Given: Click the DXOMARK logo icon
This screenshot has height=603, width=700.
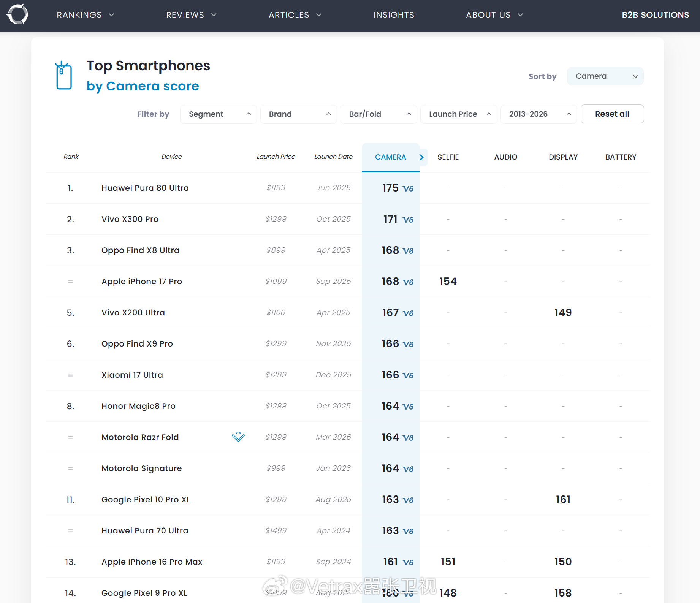Looking at the screenshot, I should click(17, 14).
